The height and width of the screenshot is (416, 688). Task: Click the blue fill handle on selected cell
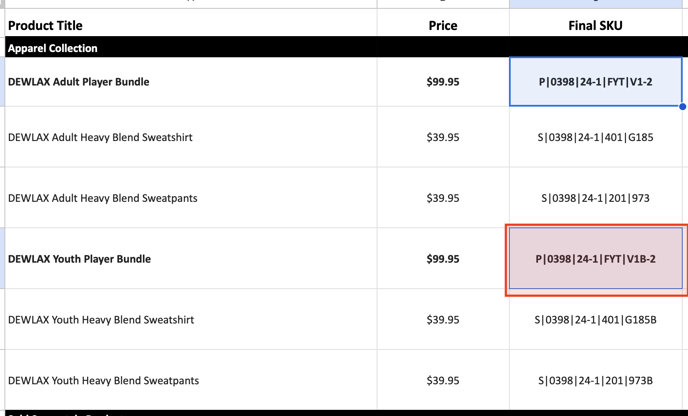pos(683,106)
